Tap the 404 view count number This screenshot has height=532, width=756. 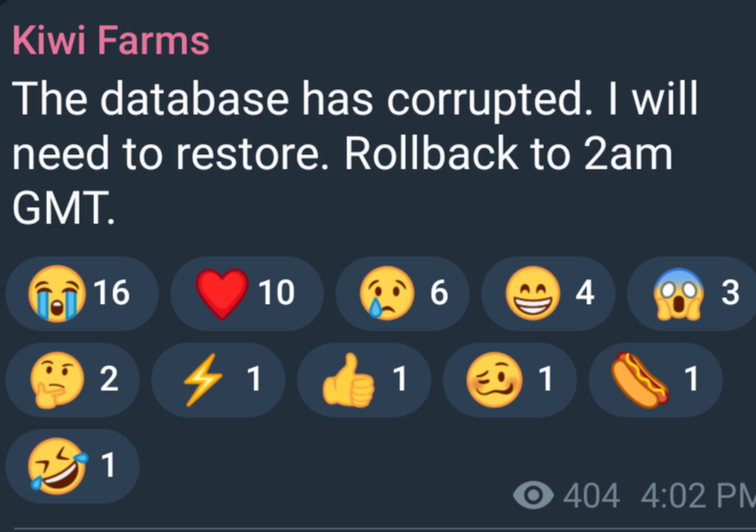tap(592, 496)
